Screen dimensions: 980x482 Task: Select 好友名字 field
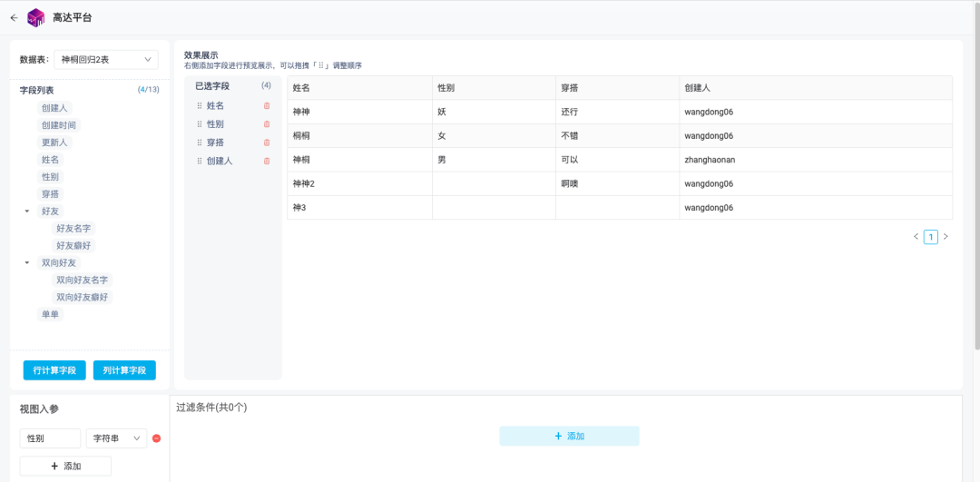[x=73, y=228]
